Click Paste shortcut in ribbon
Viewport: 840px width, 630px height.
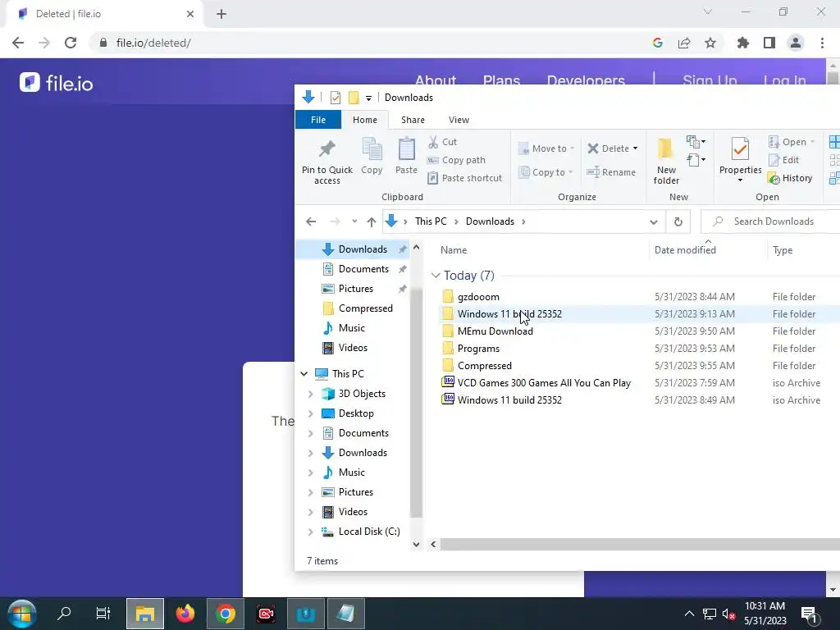[465, 178]
